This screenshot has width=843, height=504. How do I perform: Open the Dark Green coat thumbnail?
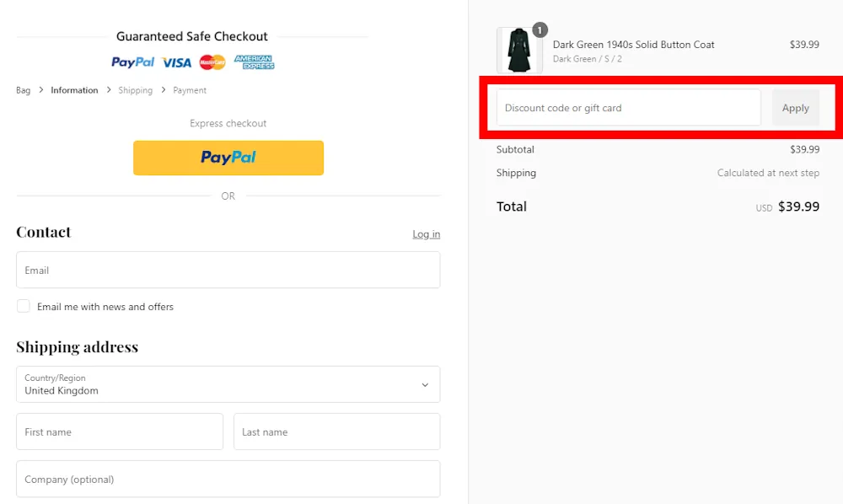(519, 51)
